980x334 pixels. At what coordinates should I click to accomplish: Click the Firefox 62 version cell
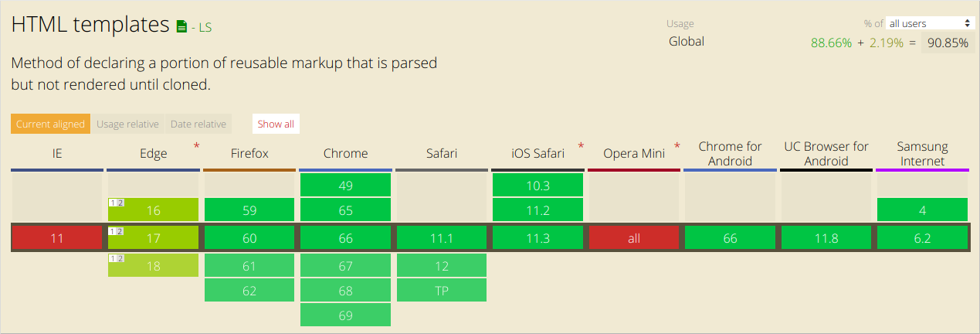(249, 291)
